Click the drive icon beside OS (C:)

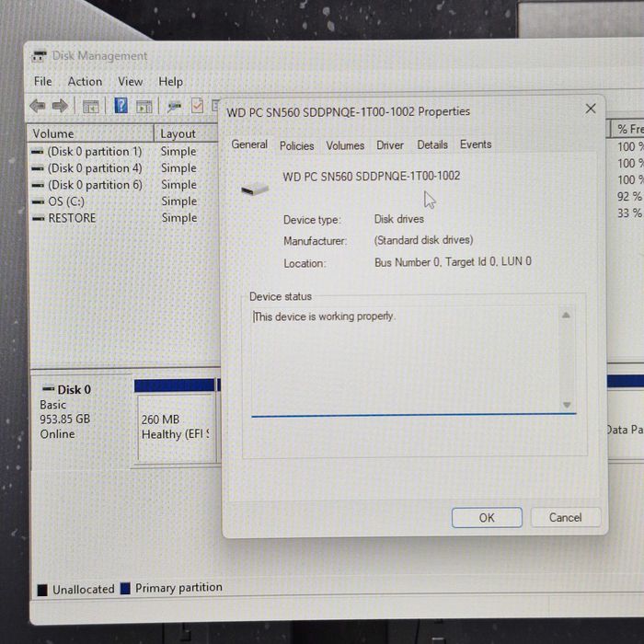(x=39, y=201)
